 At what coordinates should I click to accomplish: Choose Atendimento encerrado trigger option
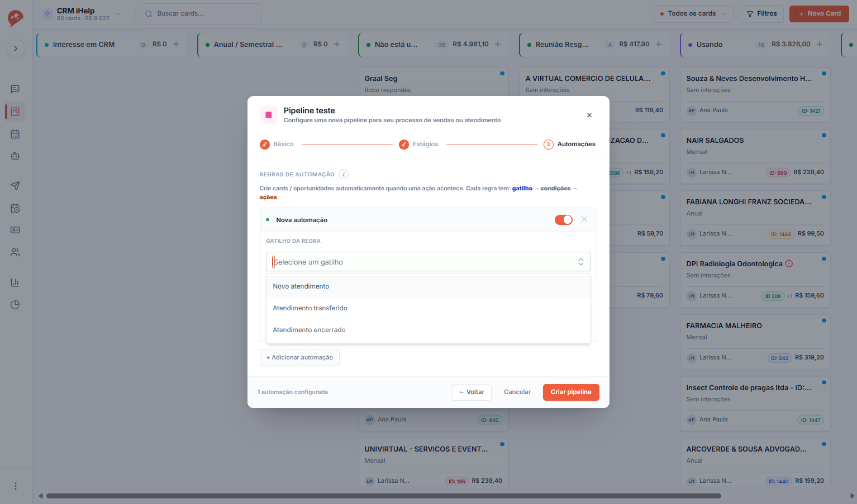point(428,330)
